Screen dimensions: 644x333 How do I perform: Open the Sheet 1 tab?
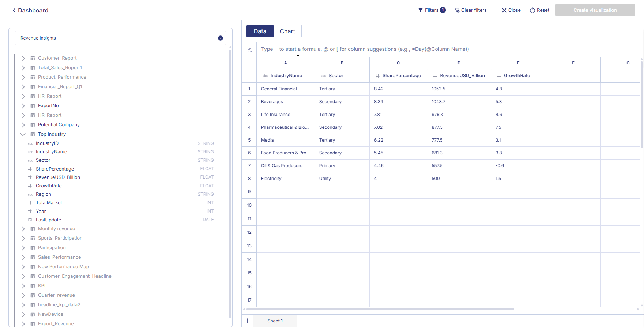pos(275,321)
